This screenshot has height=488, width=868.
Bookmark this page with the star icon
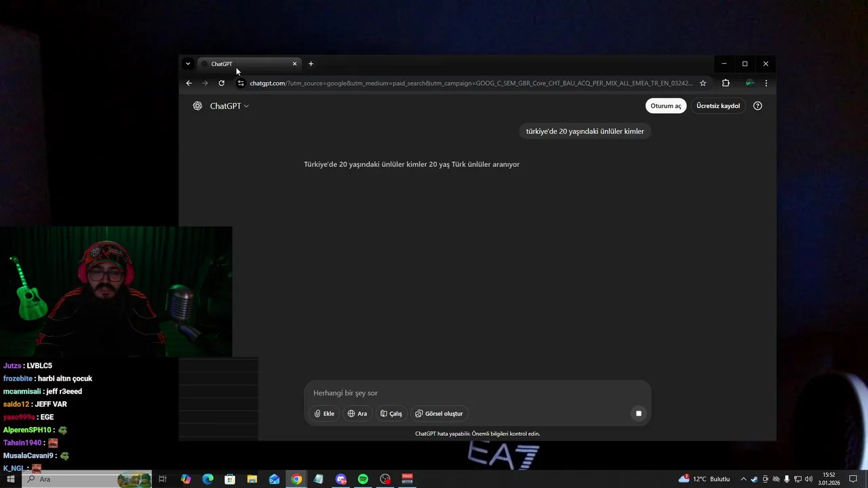click(x=703, y=83)
